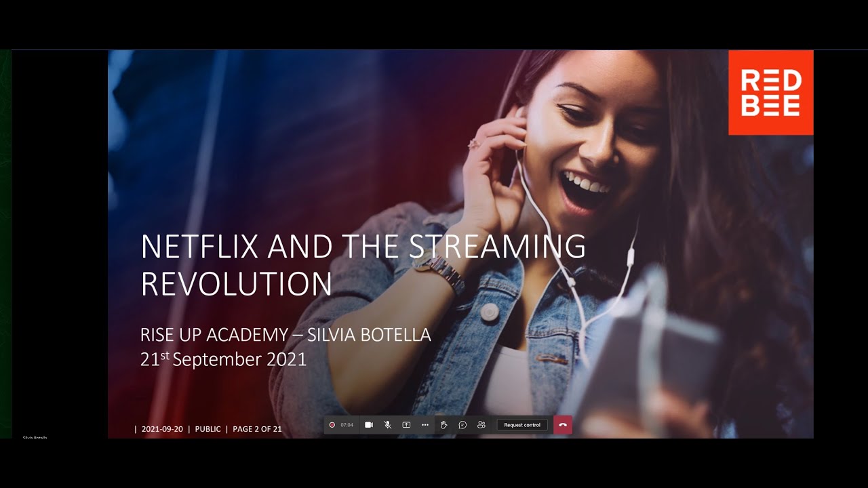Click the Page 2 of 21 footer text
The height and width of the screenshot is (488, 868).
[257, 429]
